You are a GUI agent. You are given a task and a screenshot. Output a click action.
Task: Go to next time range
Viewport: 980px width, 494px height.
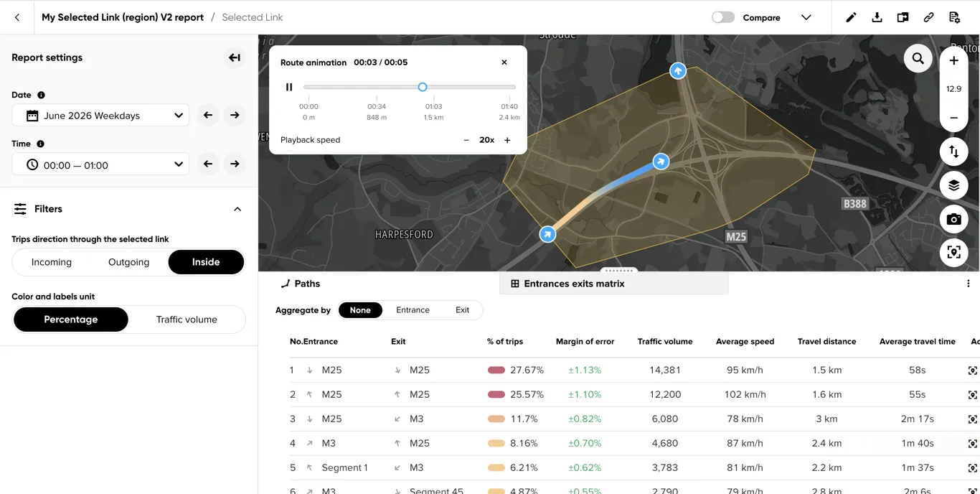235,164
